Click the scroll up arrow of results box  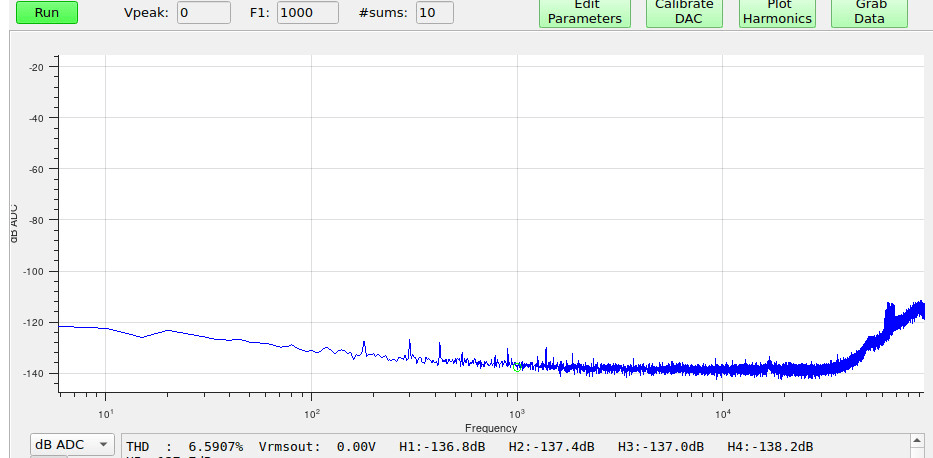[918, 441]
